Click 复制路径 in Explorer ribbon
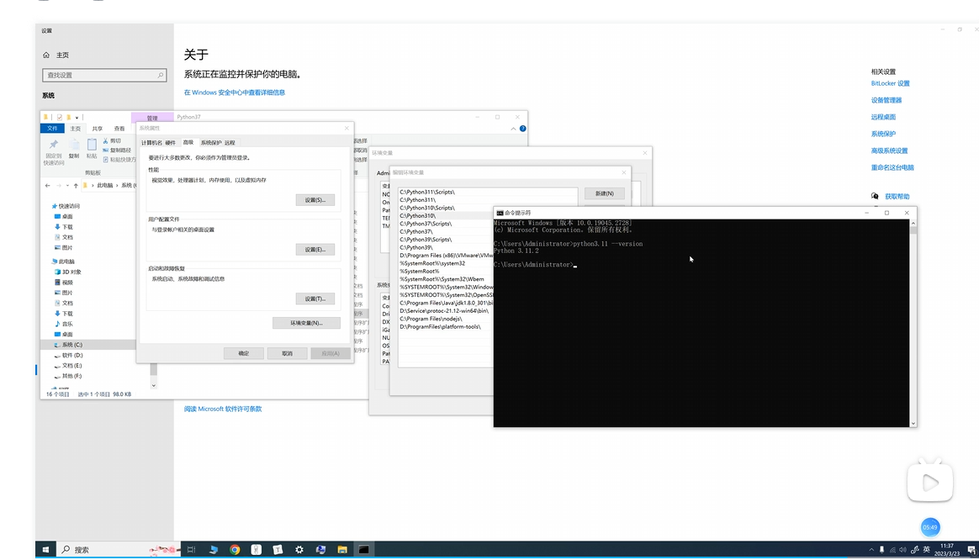This screenshot has height=560, width=979. (117, 151)
